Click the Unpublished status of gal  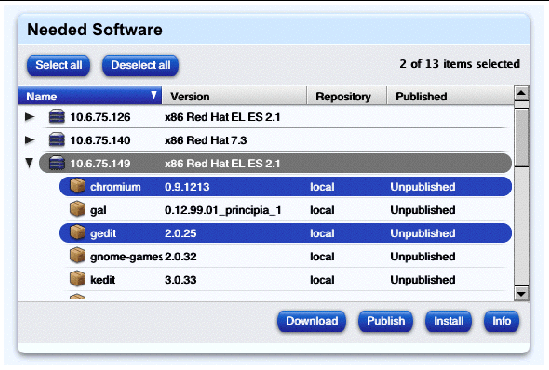pos(423,210)
